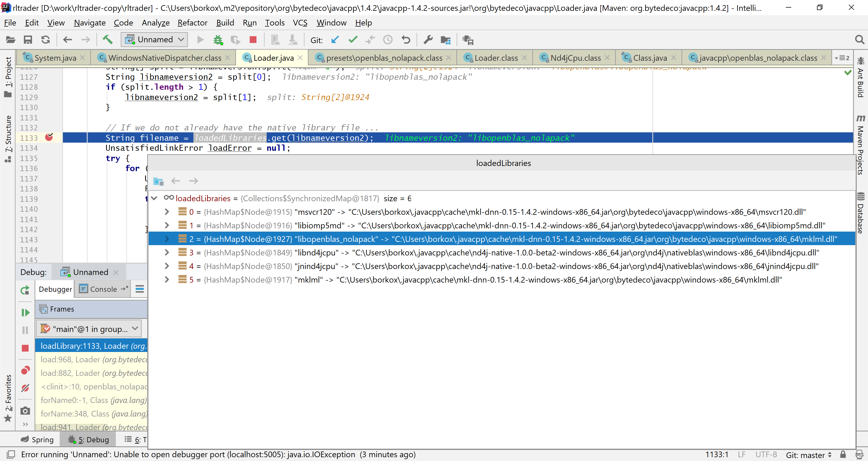Click the Open folder toolbar icon

11,40
